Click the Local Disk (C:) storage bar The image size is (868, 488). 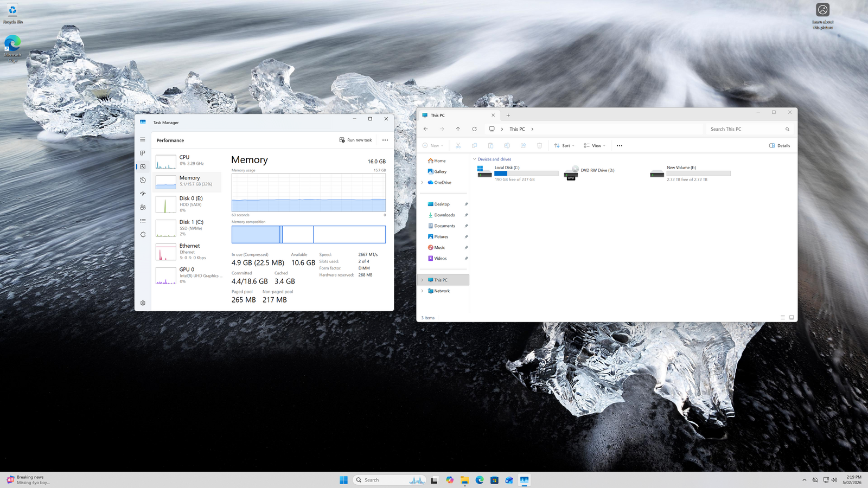coord(526,174)
